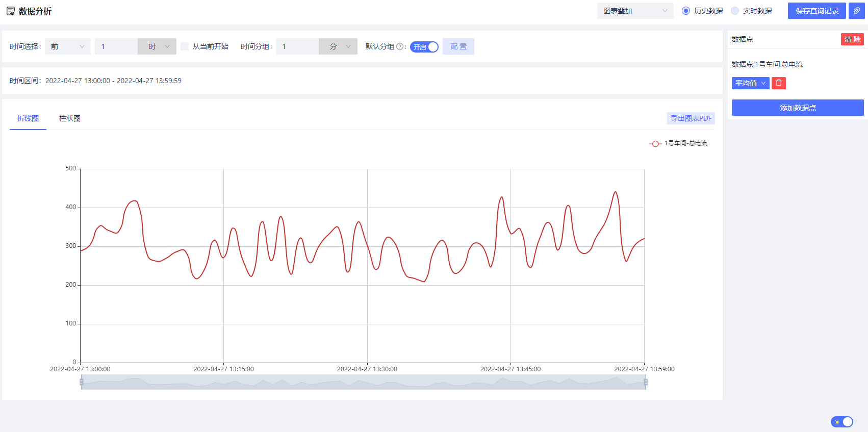Open the 平均值 aggregation dropdown
Image resolution: width=868 pixels, height=432 pixels.
pyautogui.click(x=751, y=83)
